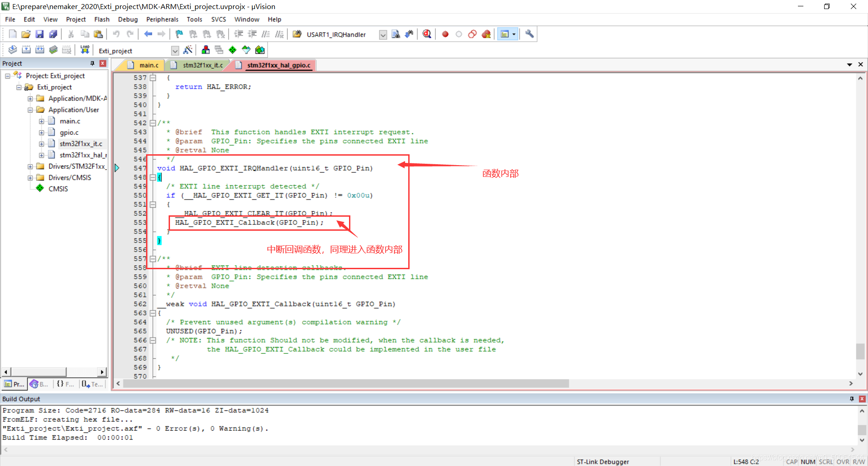The height and width of the screenshot is (466, 868).
Task: Open Manage Project Items icon
Action: 206,50
